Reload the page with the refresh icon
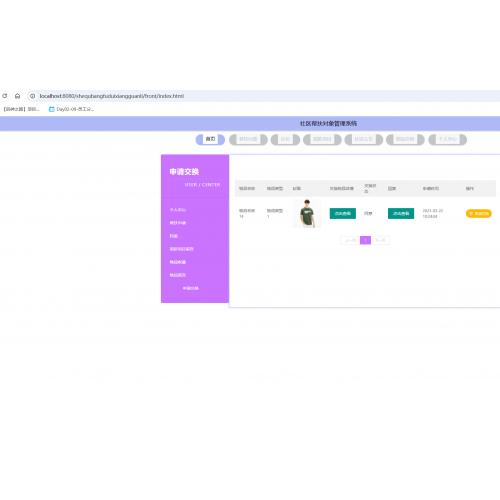The image size is (500, 500). 5,96
